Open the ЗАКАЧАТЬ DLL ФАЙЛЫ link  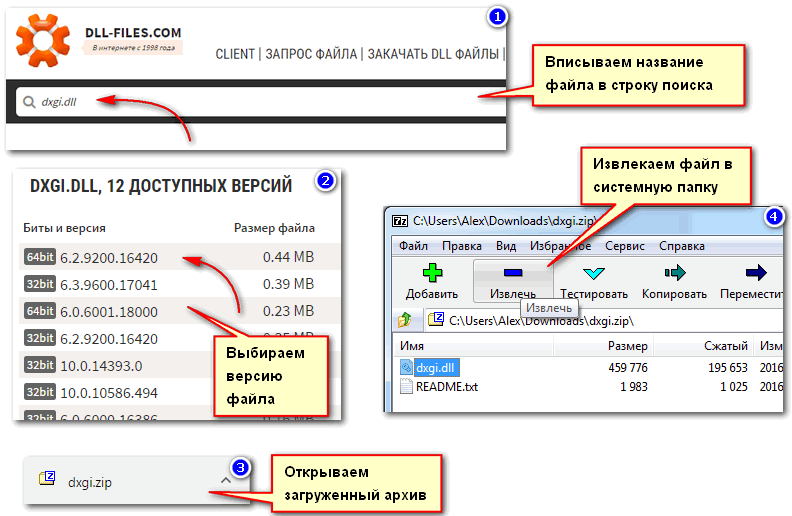point(433,54)
